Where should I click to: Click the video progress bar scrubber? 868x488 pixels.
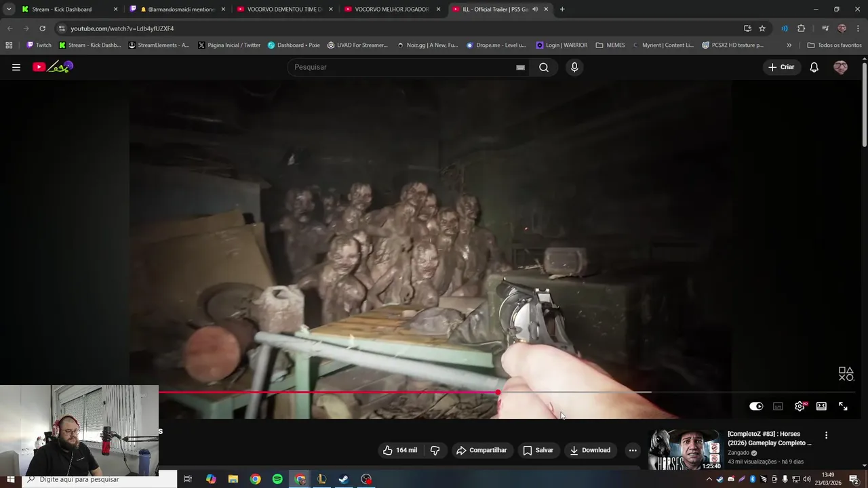pyautogui.click(x=498, y=392)
